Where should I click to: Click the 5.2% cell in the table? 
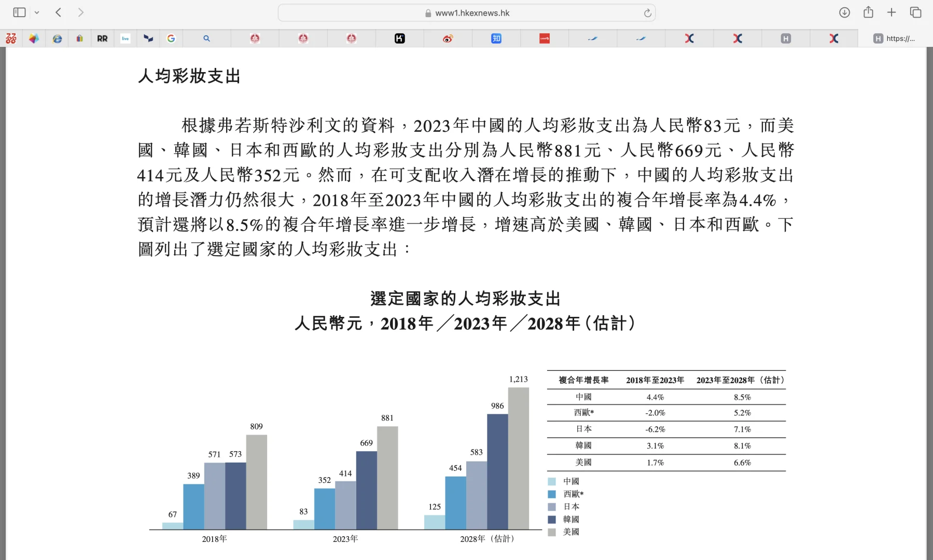coord(742,413)
